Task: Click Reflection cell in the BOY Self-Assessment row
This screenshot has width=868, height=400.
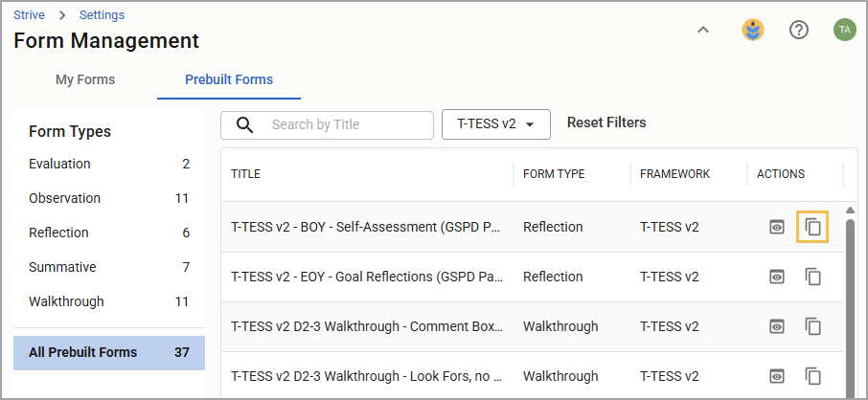Action: tap(553, 227)
